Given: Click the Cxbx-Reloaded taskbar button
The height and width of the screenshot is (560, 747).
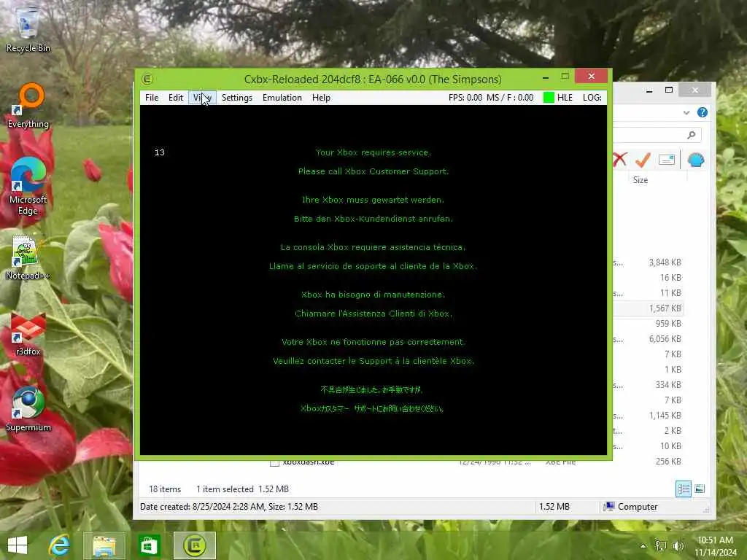Looking at the screenshot, I should pos(194,545).
